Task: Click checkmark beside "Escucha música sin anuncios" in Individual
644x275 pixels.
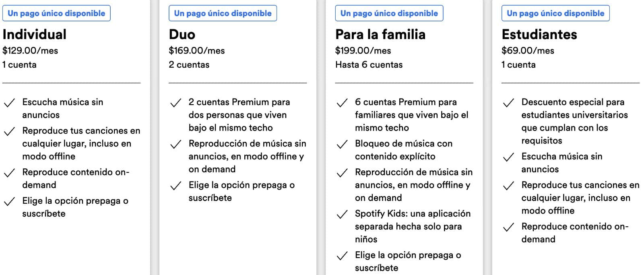Action: point(9,103)
